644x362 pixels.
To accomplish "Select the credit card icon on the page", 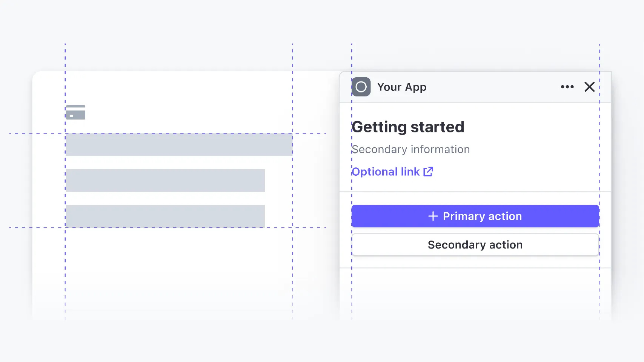I will (x=75, y=112).
